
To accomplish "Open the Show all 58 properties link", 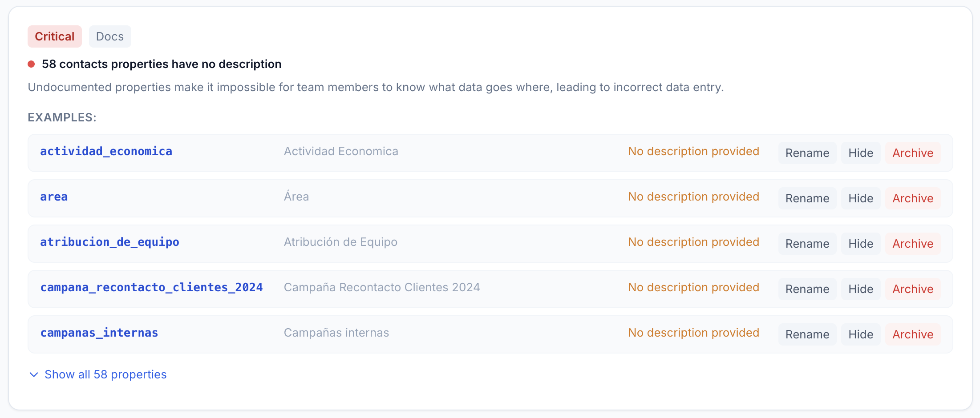I will pos(105,375).
